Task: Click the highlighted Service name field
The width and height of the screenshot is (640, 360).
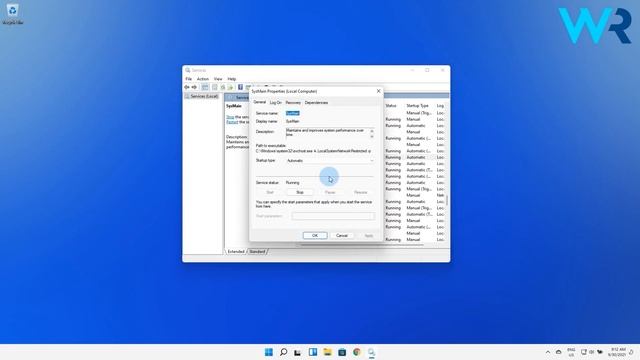Action: [293, 113]
